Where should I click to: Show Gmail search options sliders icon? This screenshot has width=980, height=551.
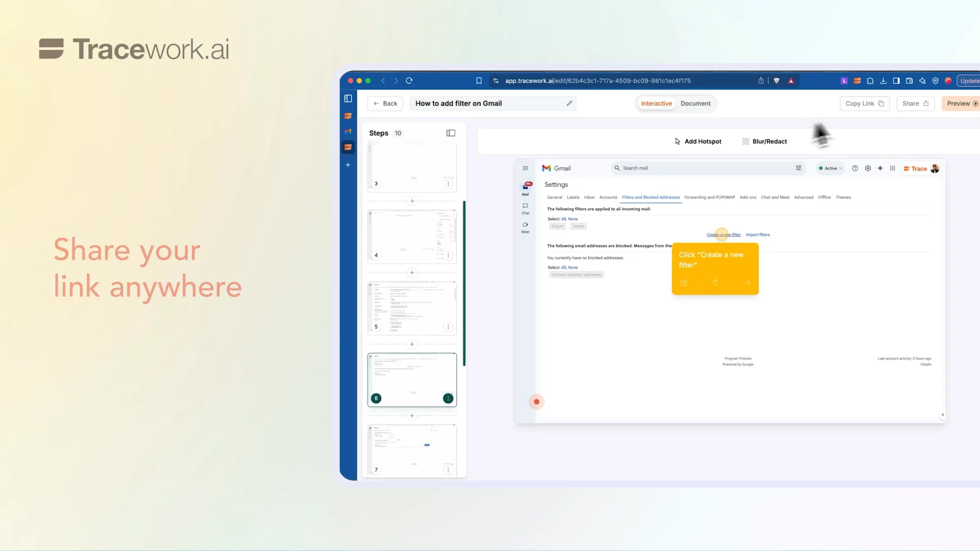point(798,168)
